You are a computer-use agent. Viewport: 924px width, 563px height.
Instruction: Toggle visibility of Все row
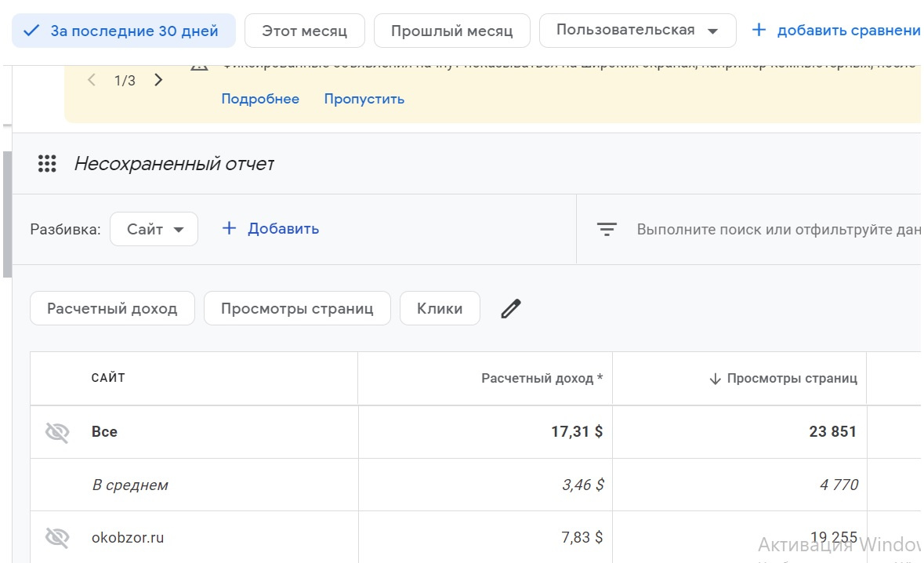(57, 432)
